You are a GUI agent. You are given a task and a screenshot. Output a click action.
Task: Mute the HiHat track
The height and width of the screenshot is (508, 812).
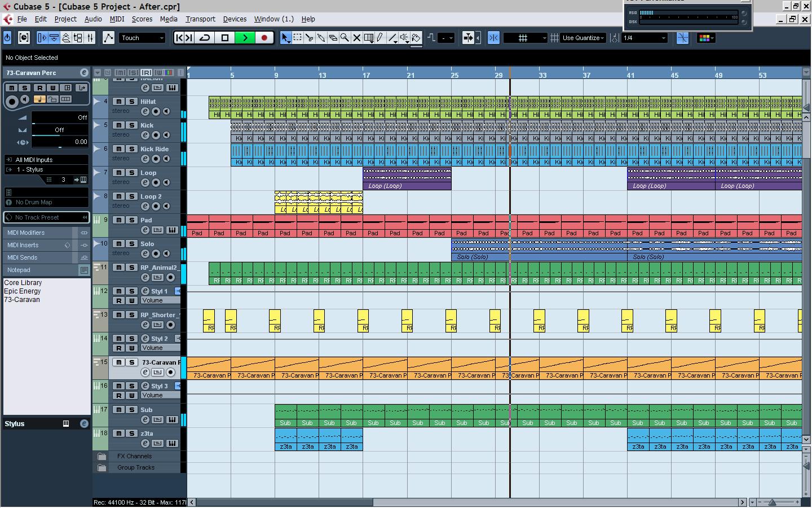[x=118, y=102]
